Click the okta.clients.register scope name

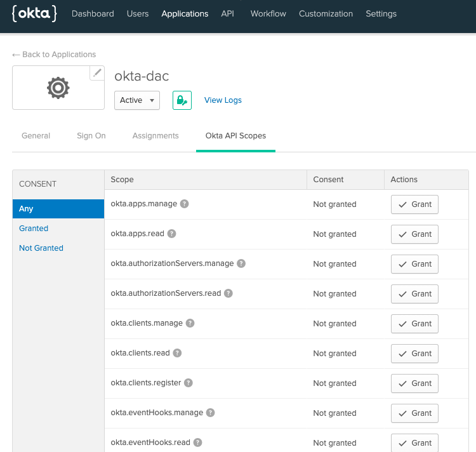[x=146, y=383]
